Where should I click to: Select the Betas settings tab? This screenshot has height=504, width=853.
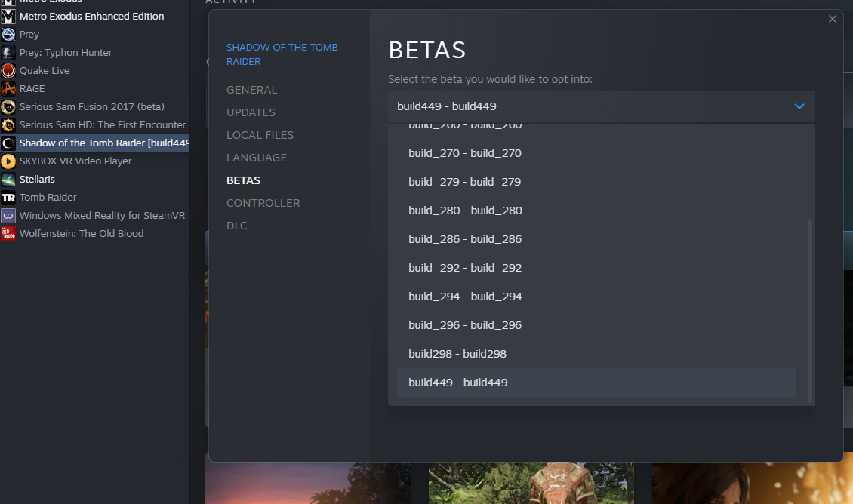[x=243, y=180]
